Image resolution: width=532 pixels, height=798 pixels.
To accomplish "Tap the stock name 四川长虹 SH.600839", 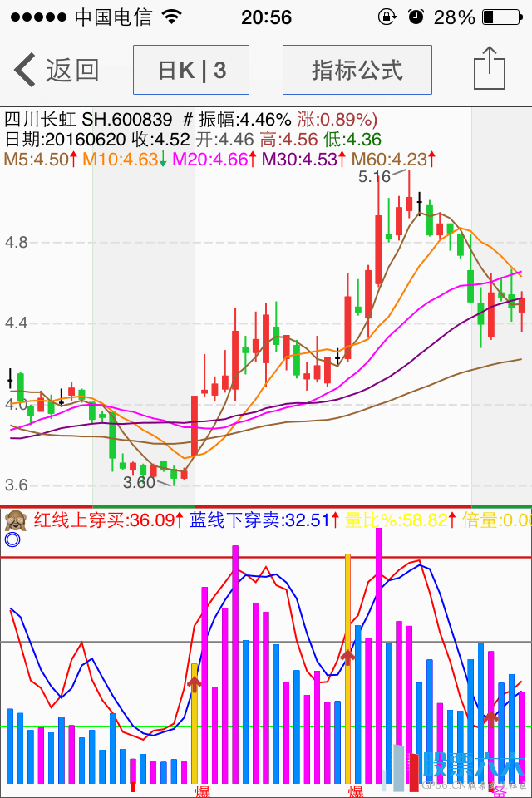I will pyautogui.click(x=88, y=120).
